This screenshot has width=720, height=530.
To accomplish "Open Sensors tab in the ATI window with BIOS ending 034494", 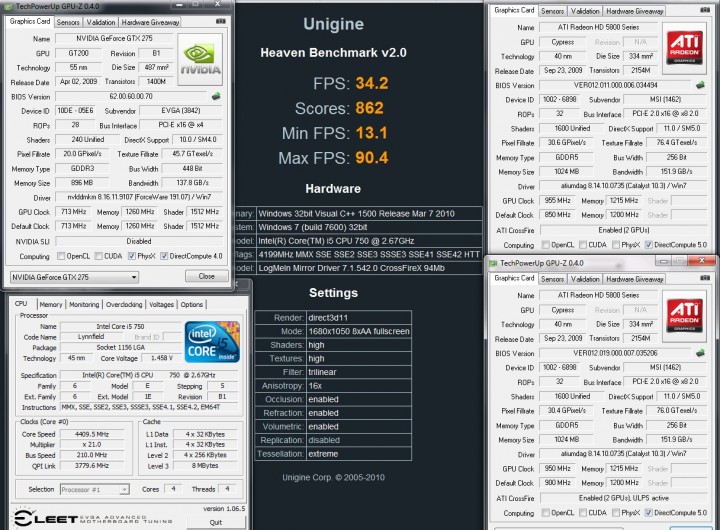I will coord(552,11).
